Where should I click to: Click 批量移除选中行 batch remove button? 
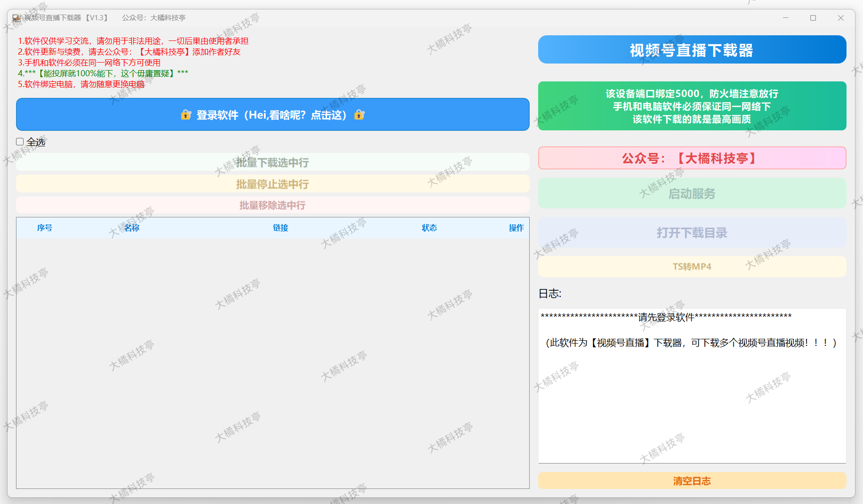pos(273,205)
